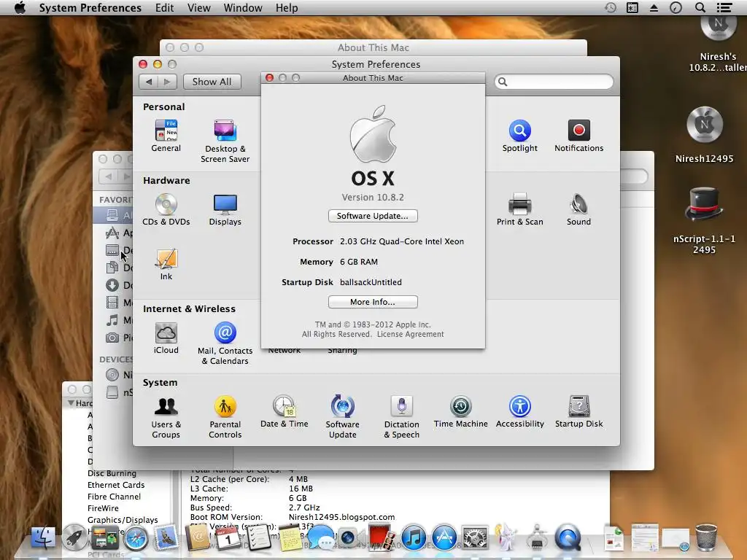Open the System Preferences menu
747x560 pixels.
click(90, 7)
